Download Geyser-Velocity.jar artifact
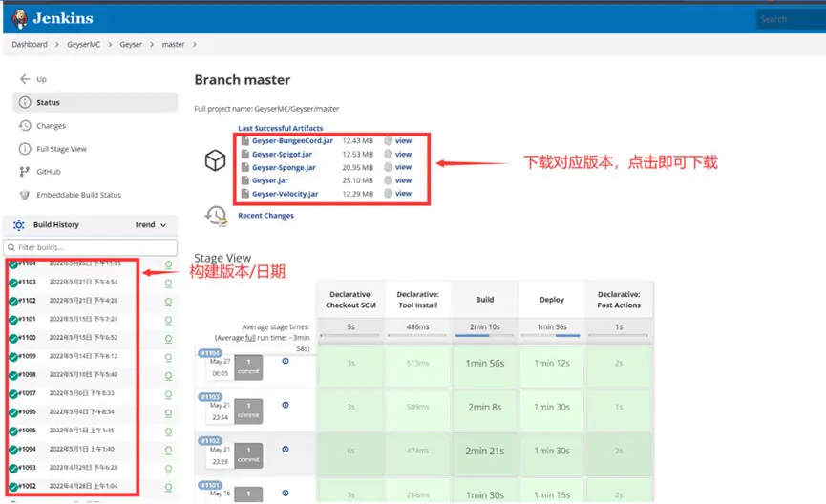 click(285, 194)
